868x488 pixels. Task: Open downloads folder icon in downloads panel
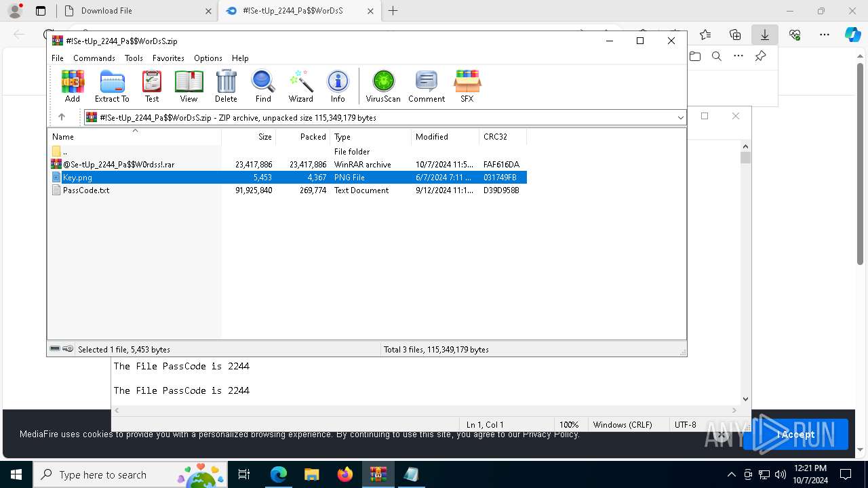(x=695, y=56)
